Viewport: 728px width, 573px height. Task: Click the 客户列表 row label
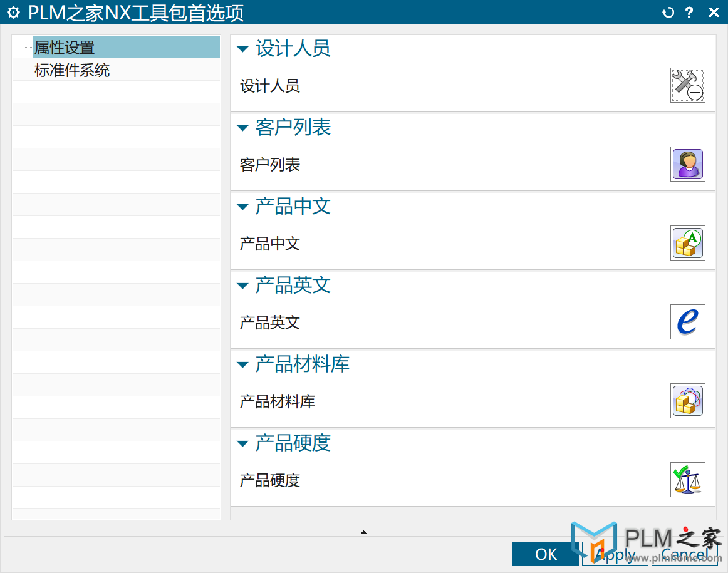click(x=270, y=165)
